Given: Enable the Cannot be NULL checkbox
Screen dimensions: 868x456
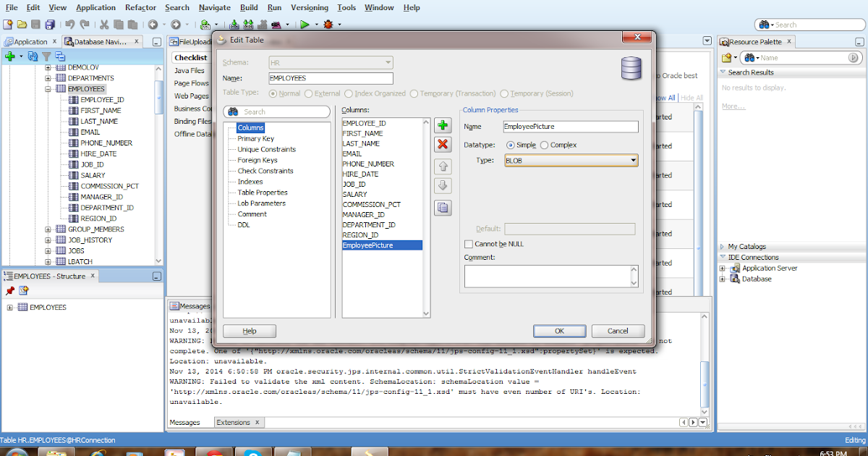Looking at the screenshot, I should click(468, 244).
